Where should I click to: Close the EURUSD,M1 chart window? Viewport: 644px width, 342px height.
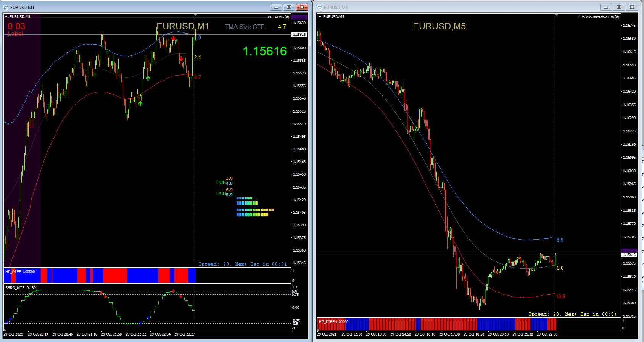[x=302, y=7]
